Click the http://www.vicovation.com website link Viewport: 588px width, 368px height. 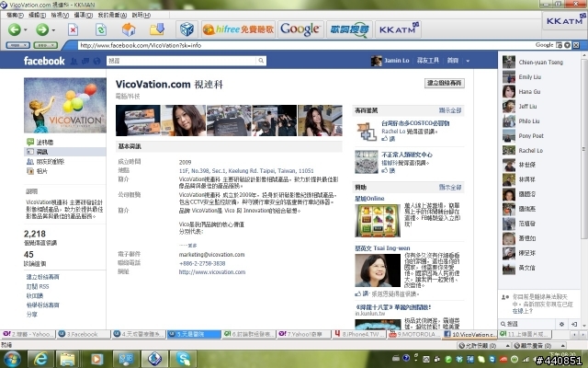[212, 272]
